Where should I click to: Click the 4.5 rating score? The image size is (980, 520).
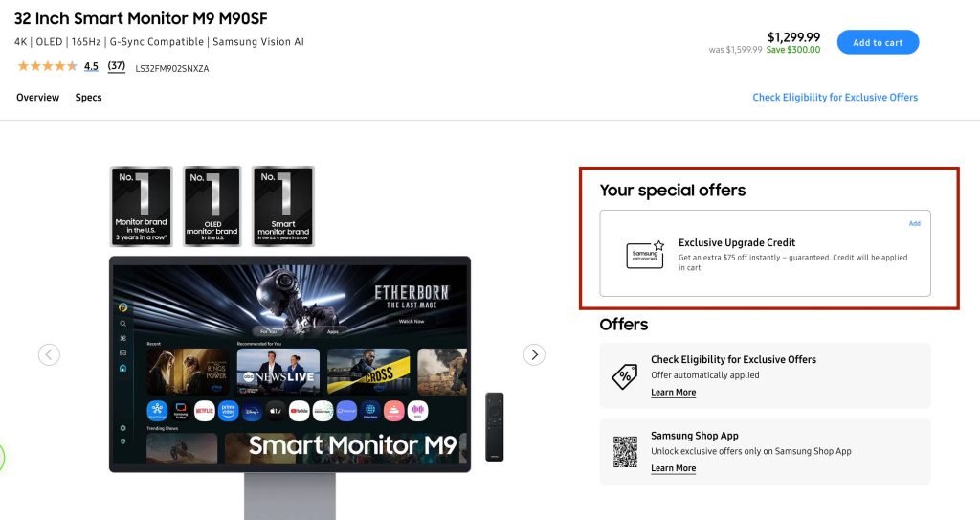coord(91,66)
